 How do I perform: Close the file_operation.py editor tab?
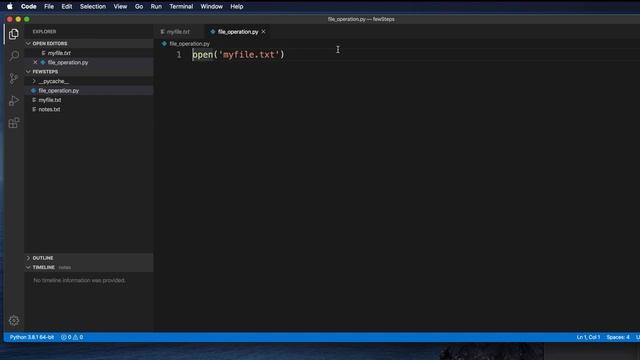264,31
